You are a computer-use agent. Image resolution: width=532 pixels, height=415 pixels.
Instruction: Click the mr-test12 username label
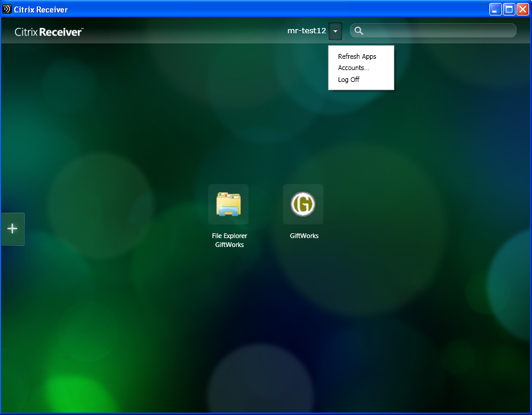pos(307,31)
